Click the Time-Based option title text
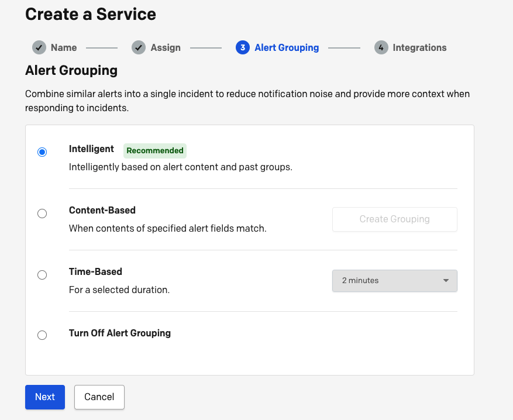Screen dimensions: 513x420 click(x=95, y=271)
